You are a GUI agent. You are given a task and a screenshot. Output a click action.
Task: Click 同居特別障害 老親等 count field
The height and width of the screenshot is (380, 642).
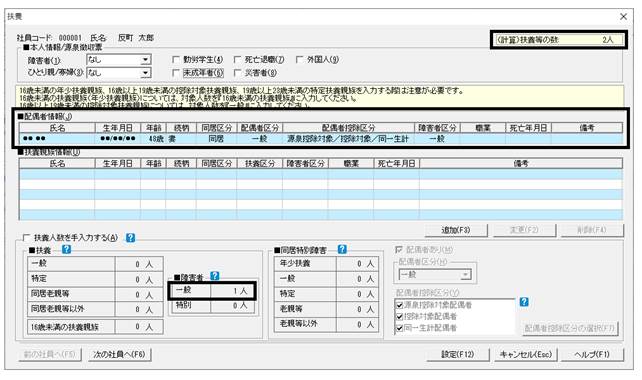point(357,309)
